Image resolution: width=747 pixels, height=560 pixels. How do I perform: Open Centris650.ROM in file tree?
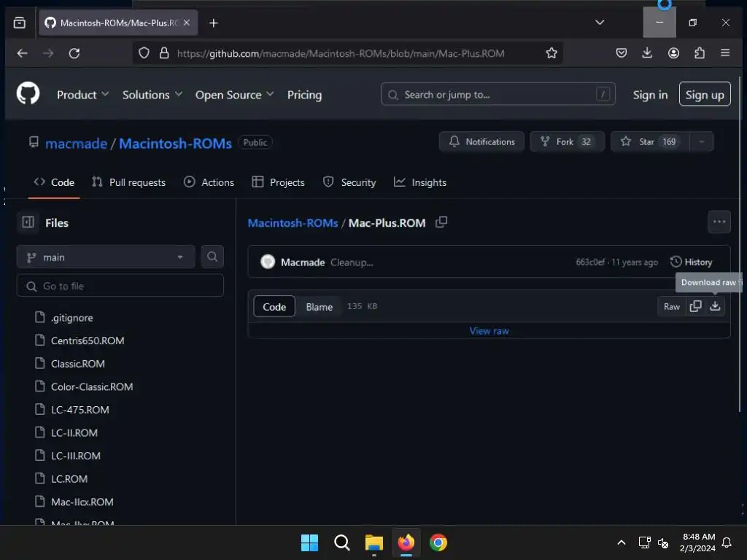(88, 341)
